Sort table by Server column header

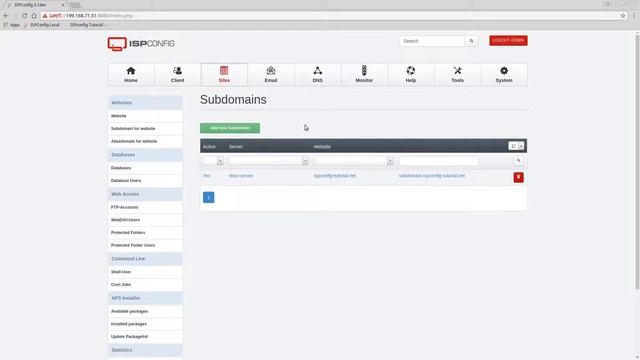click(236, 147)
